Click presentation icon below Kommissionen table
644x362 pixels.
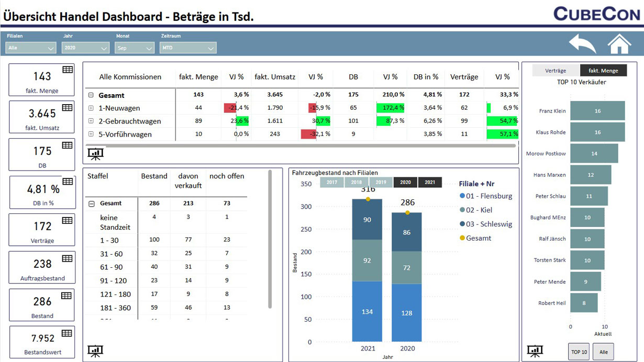tap(95, 154)
